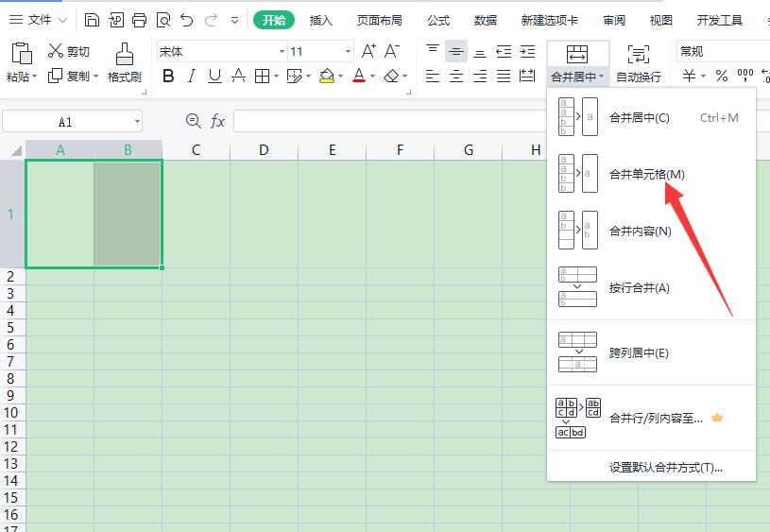Click the Cut (剪切) scissors icon
Image resolution: width=770 pixels, height=532 pixels.
coord(55,51)
